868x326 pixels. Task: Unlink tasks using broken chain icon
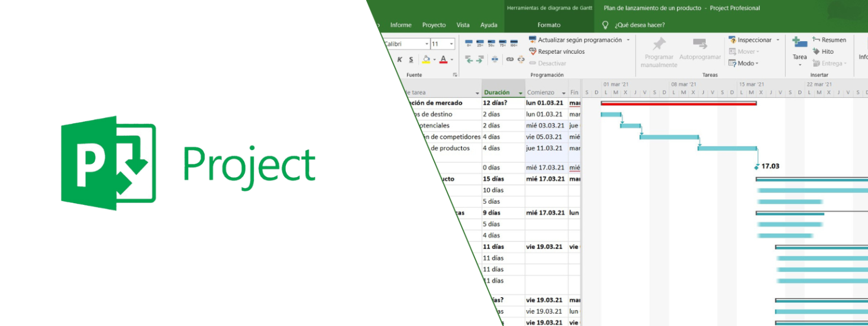tap(521, 59)
